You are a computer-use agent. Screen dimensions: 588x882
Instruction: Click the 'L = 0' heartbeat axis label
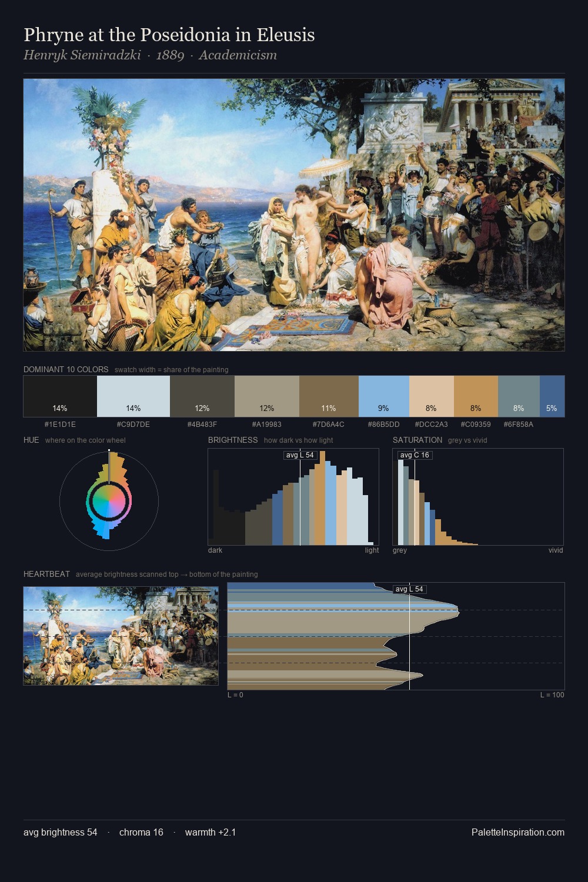[x=235, y=695]
